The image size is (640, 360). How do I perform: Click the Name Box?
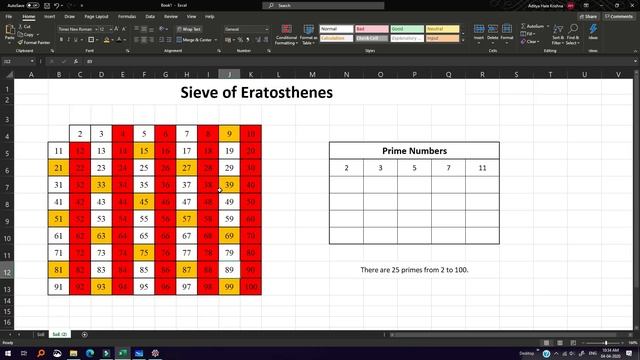(x=18, y=61)
